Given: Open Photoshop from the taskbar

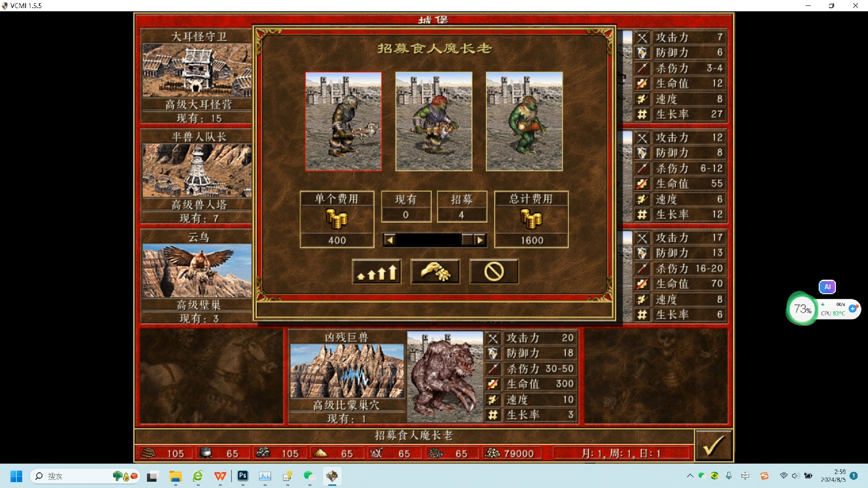Looking at the screenshot, I should pos(243,476).
